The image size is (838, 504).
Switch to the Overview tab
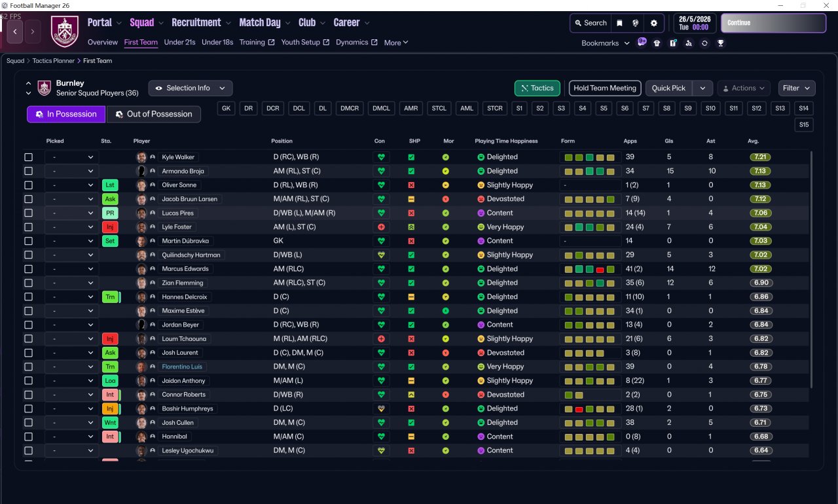[x=103, y=43]
